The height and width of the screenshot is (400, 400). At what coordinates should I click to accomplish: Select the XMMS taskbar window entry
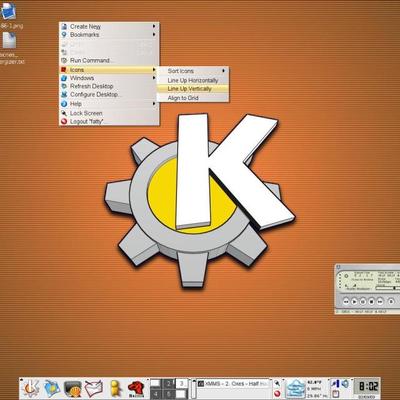tap(233, 384)
